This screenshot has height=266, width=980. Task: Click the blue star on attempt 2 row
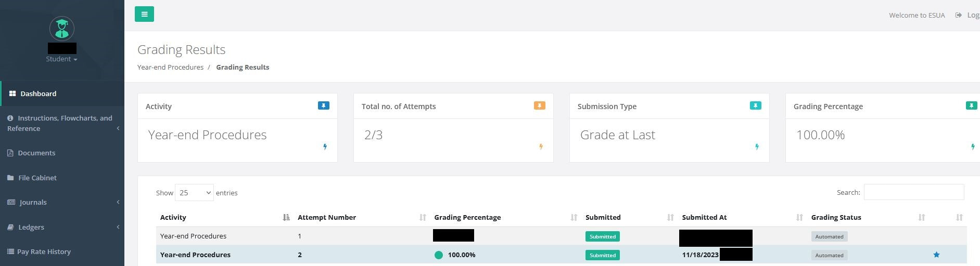point(936,255)
